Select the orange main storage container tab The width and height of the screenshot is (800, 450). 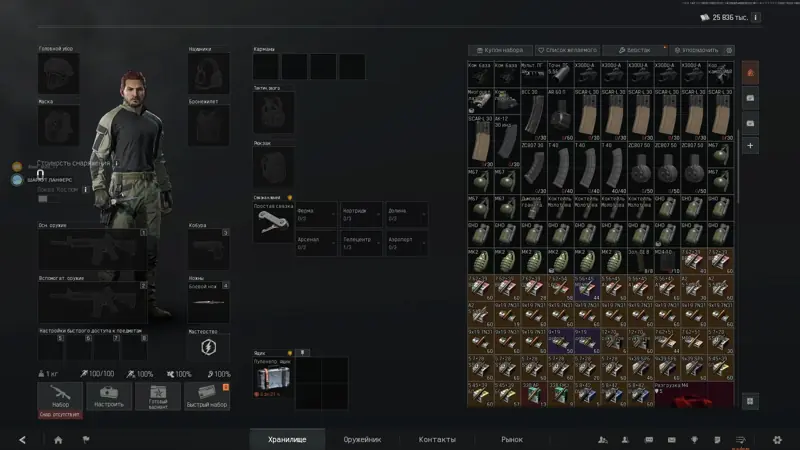750,73
